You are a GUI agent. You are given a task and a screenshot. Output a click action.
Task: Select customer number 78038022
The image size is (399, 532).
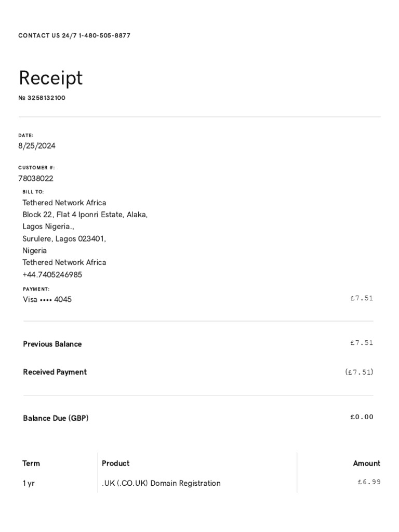[x=36, y=179]
